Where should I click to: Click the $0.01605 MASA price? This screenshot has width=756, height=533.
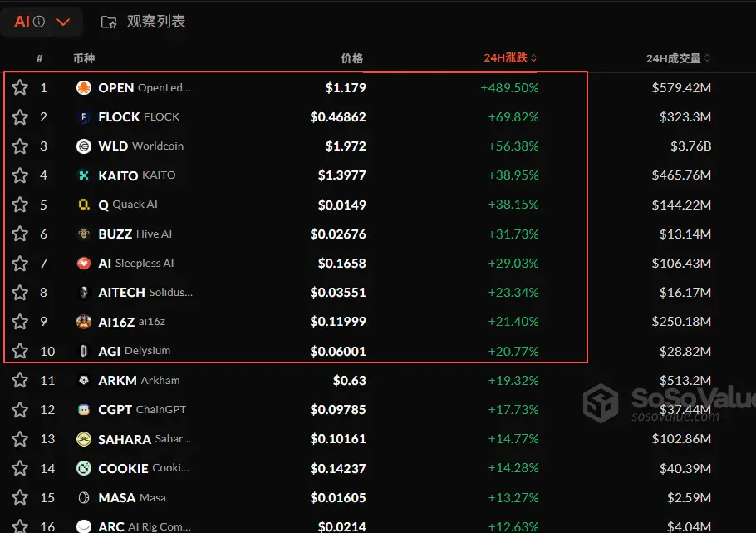pyautogui.click(x=338, y=498)
